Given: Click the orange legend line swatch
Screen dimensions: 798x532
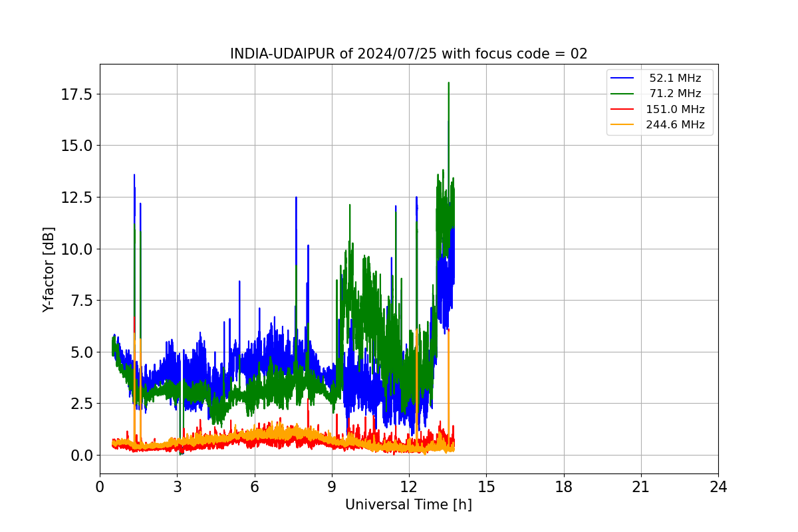Looking at the screenshot, I should pos(622,125).
